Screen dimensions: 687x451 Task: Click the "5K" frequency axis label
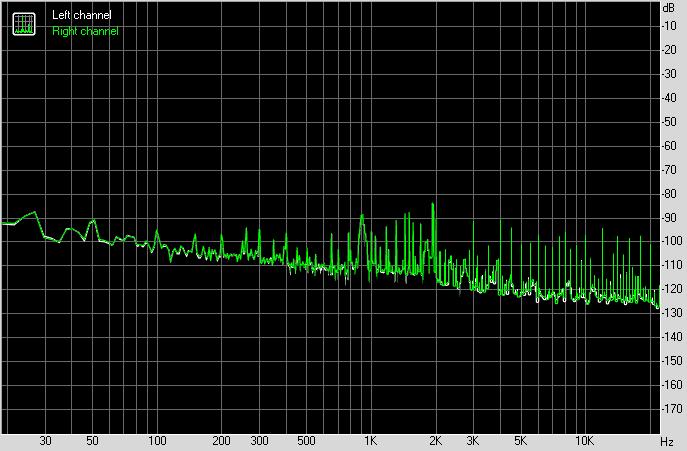point(521,441)
